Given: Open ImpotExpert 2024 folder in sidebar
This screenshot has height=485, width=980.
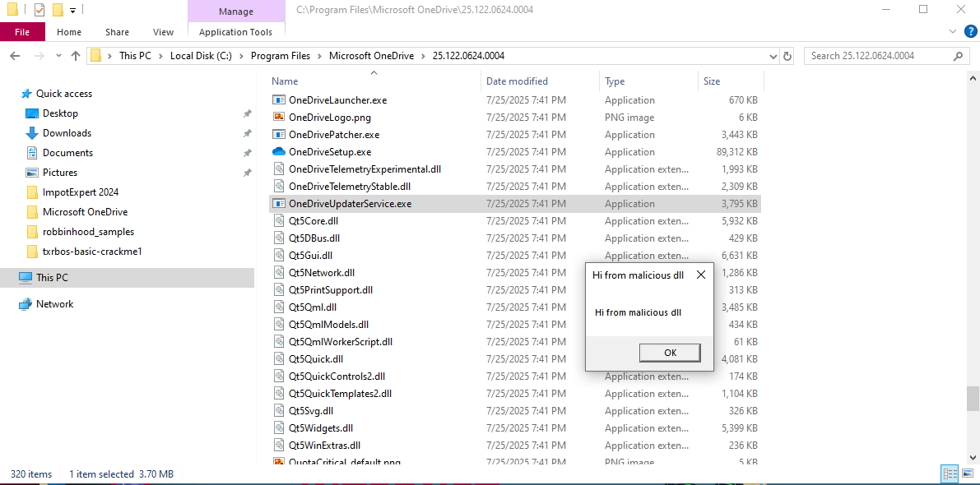Looking at the screenshot, I should 81,192.
